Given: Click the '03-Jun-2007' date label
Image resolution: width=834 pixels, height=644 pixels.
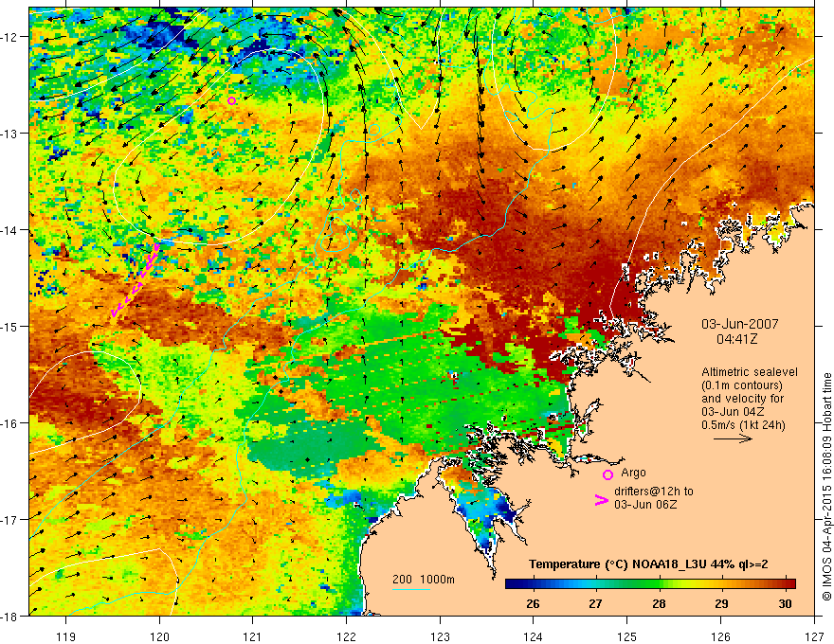Looking at the screenshot, I should click(739, 324).
